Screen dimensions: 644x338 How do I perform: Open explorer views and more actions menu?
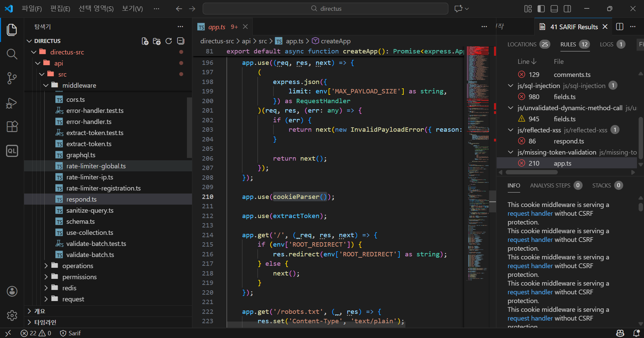click(x=181, y=27)
